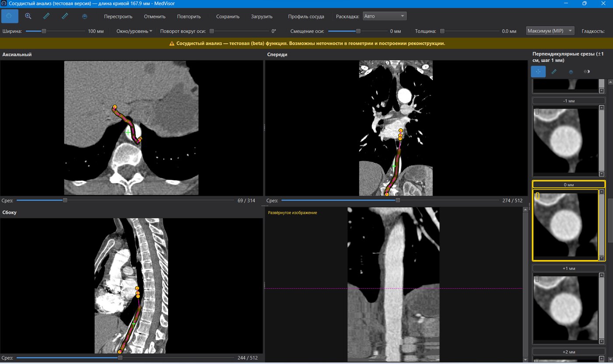Screen dimensions: 613x364
Task: Click the up arrow of the 0 мм slice scrollbar
Action: click(602, 192)
